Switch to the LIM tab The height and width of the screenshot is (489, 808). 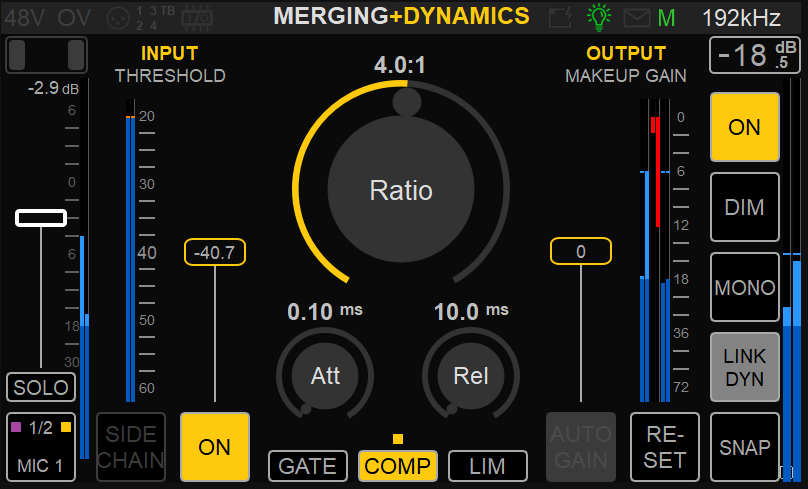tap(487, 466)
